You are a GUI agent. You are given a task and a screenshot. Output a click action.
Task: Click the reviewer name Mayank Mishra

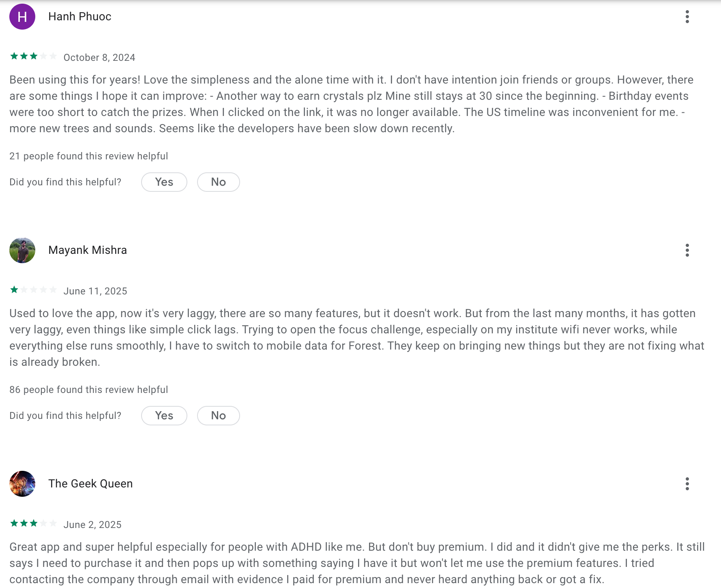pyautogui.click(x=88, y=250)
